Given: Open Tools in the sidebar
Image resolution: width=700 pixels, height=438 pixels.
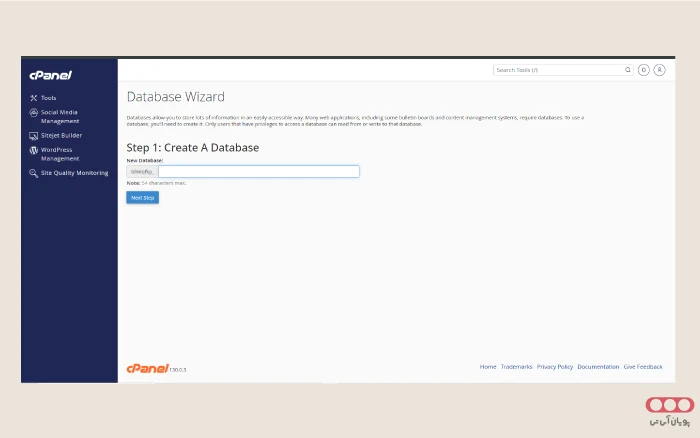Looking at the screenshot, I should click(x=48, y=98).
